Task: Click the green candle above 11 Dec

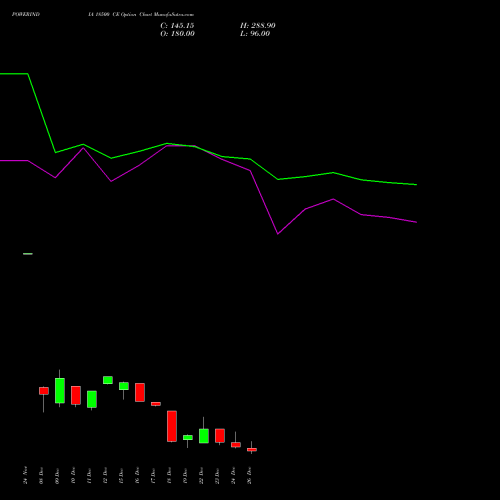Action: click(x=92, y=399)
